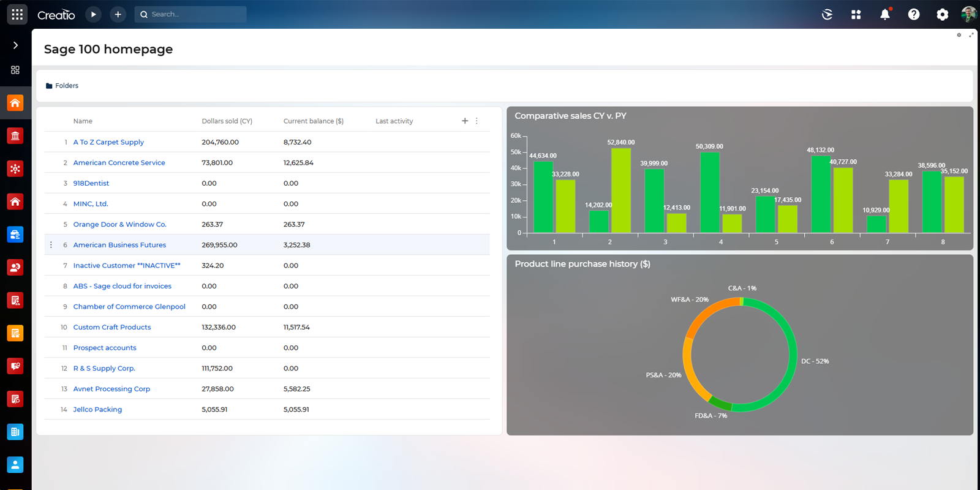The width and height of the screenshot is (980, 490).
Task: Click the plus icon in top bar
Action: click(118, 14)
